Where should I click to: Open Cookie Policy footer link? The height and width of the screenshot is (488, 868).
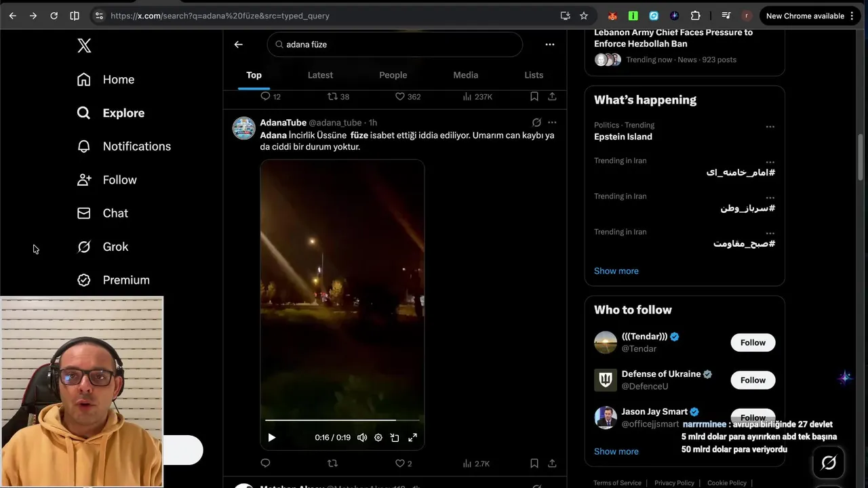727,483
